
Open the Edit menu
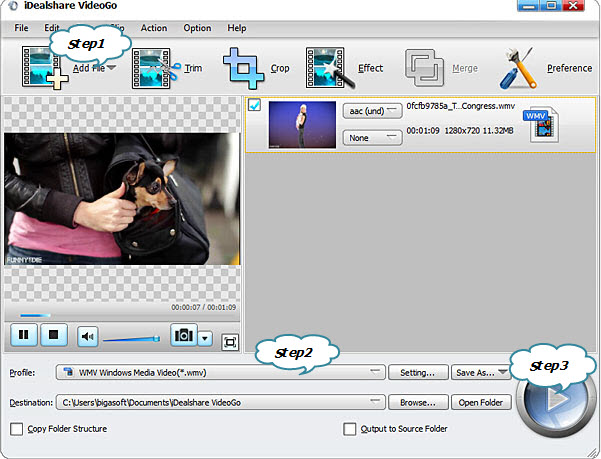pos(51,28)
